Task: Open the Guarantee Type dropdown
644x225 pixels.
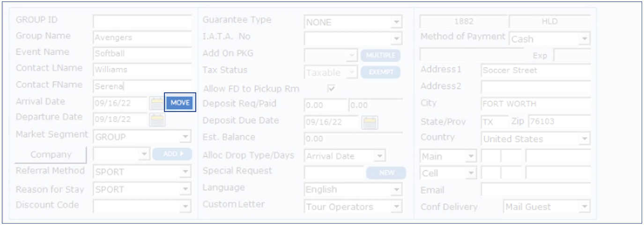Action: coord(397,22)
